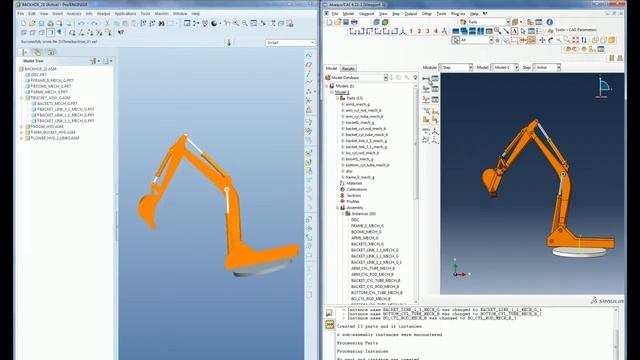Open the Module dropdown showing Step
The width and height of the screenshot is (640, 360).
pyautogui.click(x=456, y=67)
